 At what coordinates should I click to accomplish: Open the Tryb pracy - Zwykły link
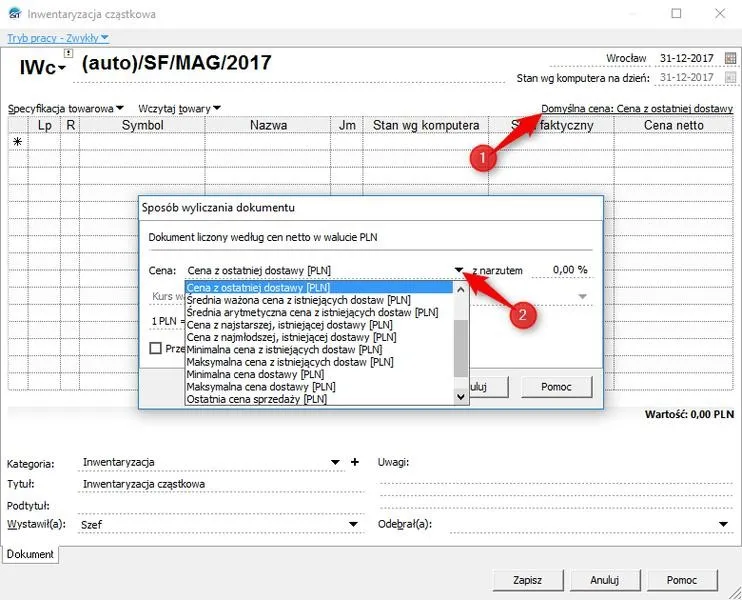coord(58,38)
